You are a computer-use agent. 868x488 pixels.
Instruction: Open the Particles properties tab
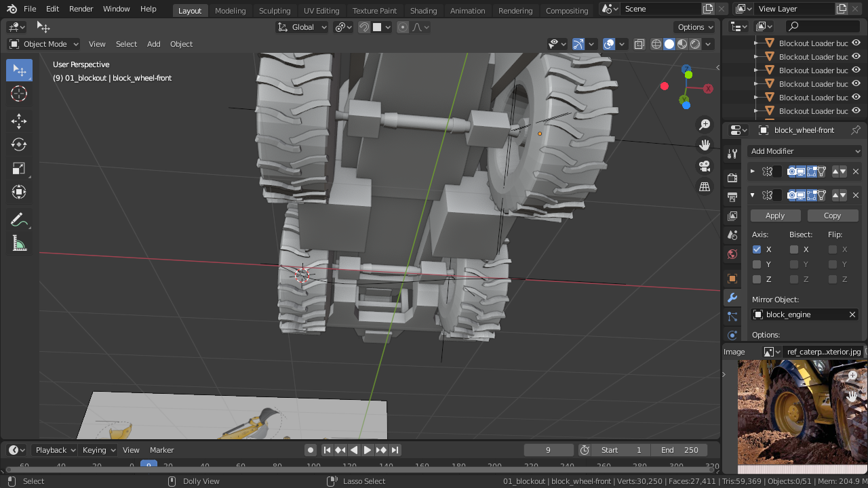click(732, 317)
